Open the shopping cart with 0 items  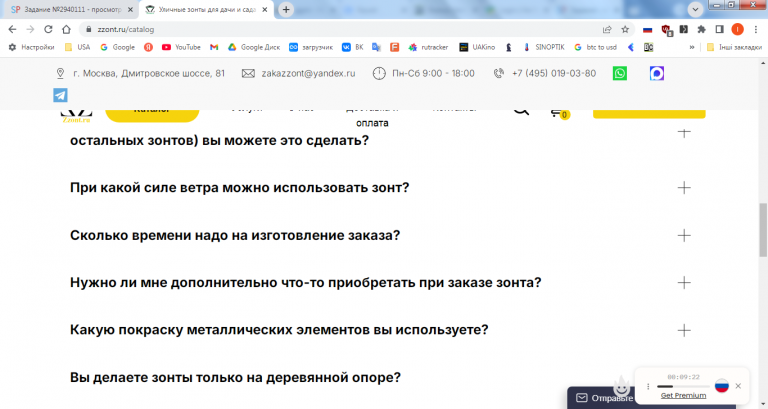pyautogui.click(x=559, y=114)
